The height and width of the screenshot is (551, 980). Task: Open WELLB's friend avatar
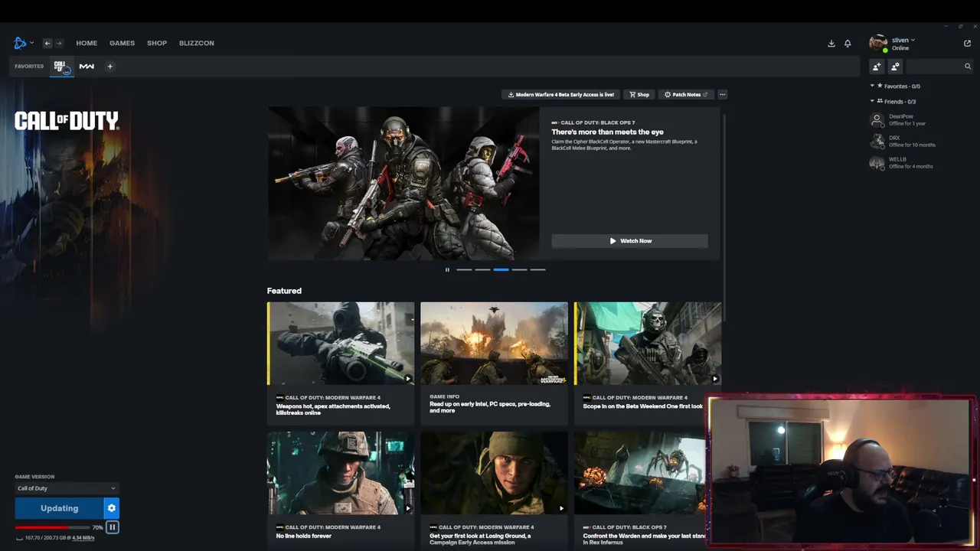(x=877, y=163)
